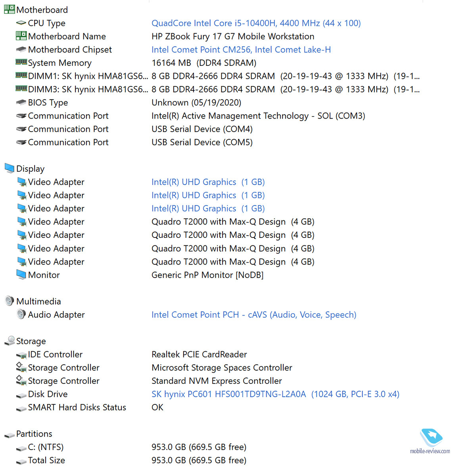
Task: Click Total Size '953.0 GB (669.5 GB free)' value
Action: click(x=199, y=460)
